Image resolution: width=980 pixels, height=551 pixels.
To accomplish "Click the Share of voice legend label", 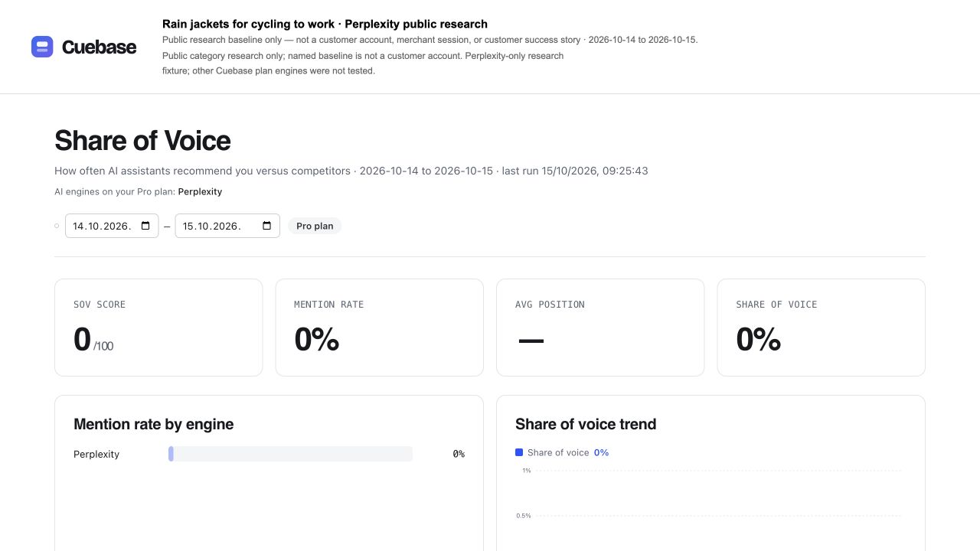I will [558, 452].
